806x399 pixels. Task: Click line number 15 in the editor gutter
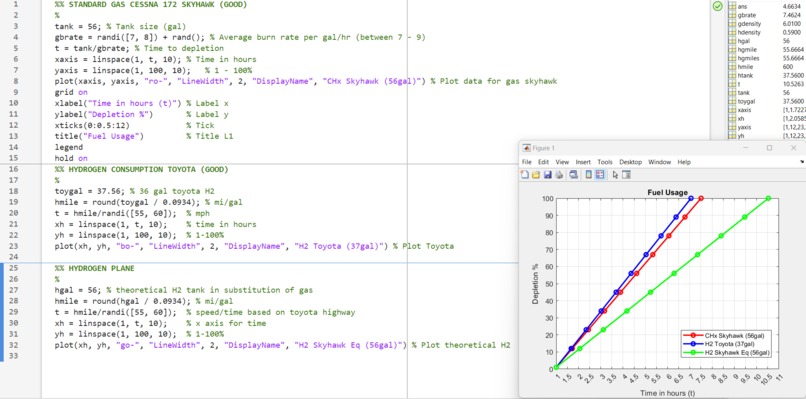coord(14,158)
